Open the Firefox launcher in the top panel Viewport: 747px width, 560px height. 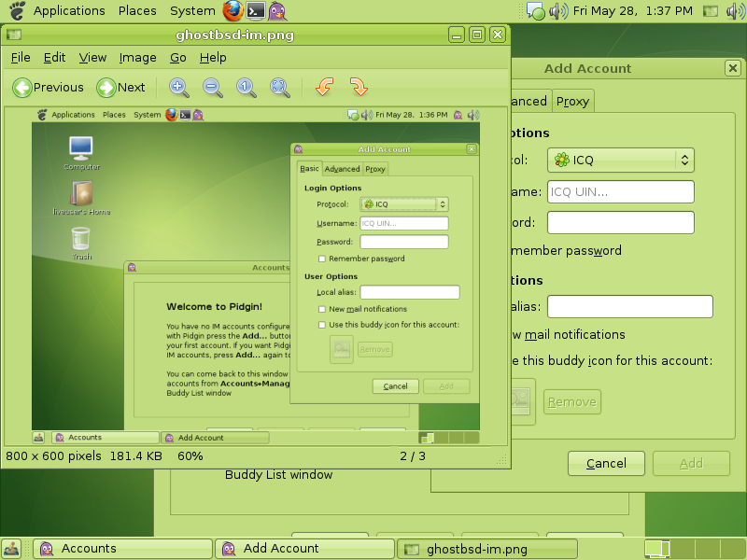point(233,10)
